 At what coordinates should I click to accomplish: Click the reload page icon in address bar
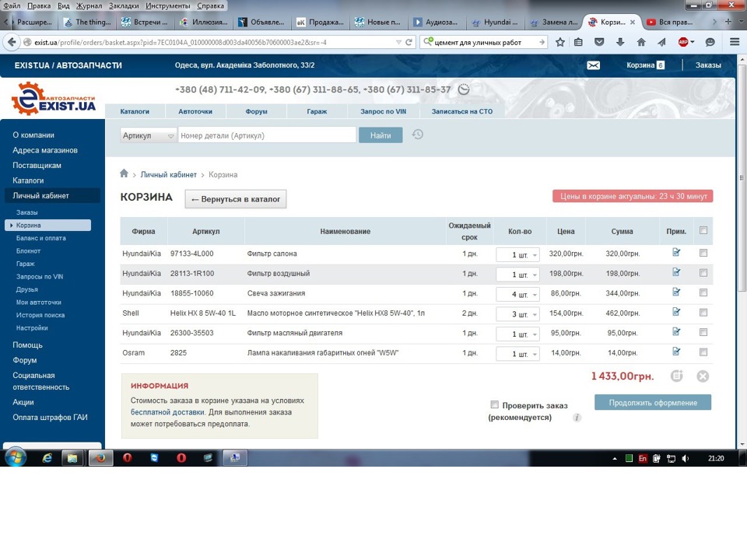[x=409, y=42]
